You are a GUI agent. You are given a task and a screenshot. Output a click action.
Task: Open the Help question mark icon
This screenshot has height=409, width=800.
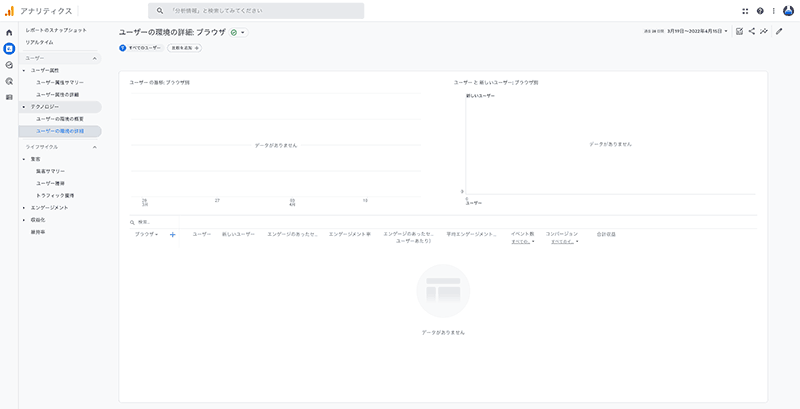point(760,11)
